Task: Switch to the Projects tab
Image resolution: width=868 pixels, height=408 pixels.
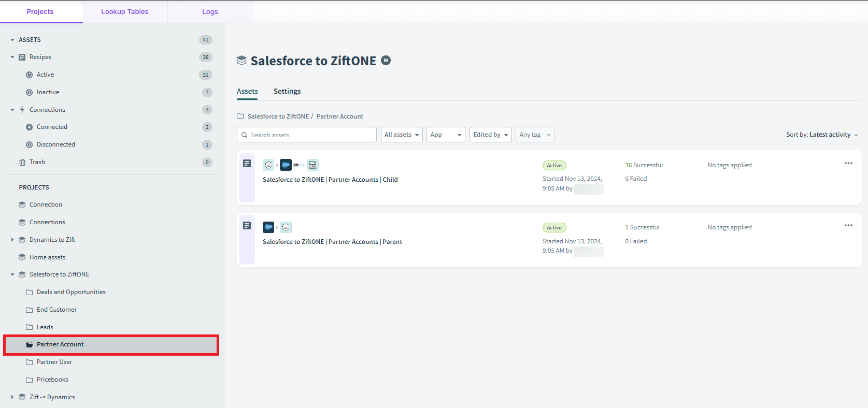Action: pyautogui.click(x=40, y=11)
